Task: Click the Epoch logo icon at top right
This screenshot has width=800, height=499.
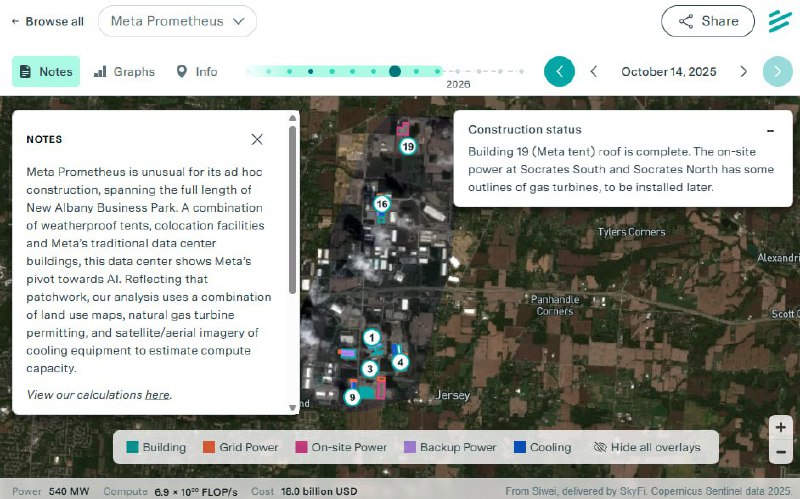Action: click(780, 21)
